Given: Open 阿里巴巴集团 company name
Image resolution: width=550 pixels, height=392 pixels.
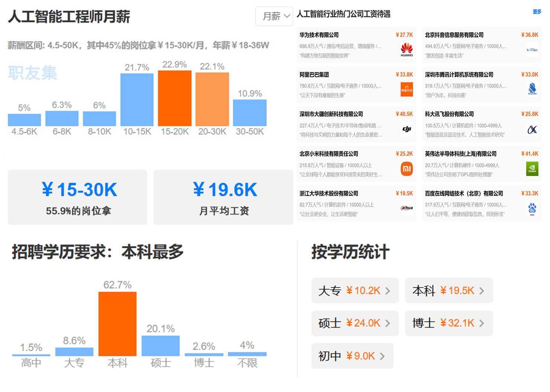Looking at the screenshot, I should tap(314, 75).
